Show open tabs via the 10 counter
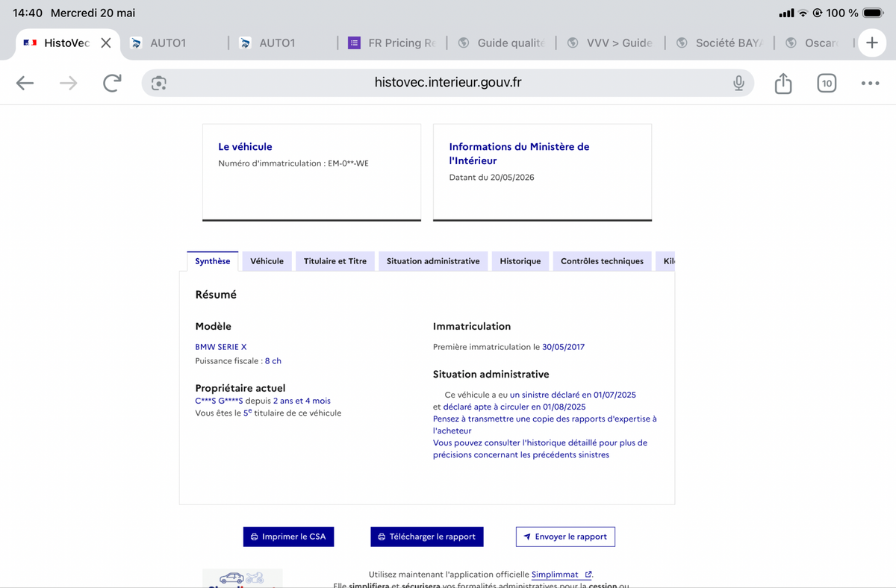The height and width of the screenshot is (588, 896). coord(827,84)
